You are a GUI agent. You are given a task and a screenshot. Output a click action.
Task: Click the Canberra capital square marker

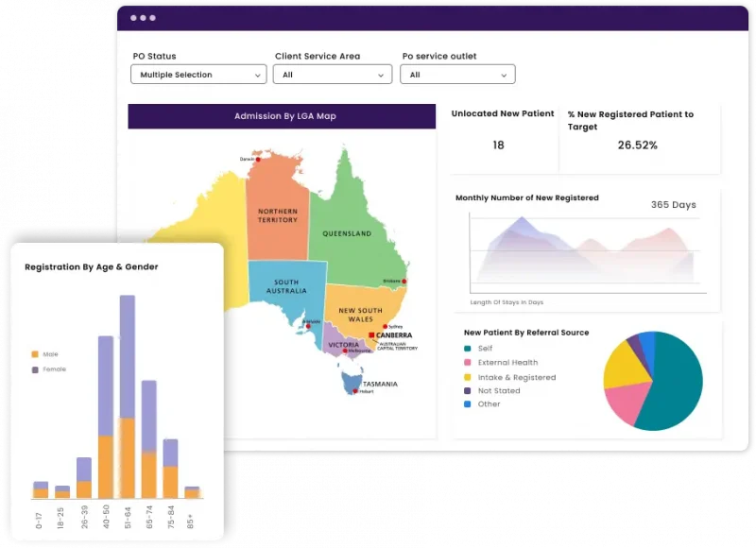tap(371, 335)
